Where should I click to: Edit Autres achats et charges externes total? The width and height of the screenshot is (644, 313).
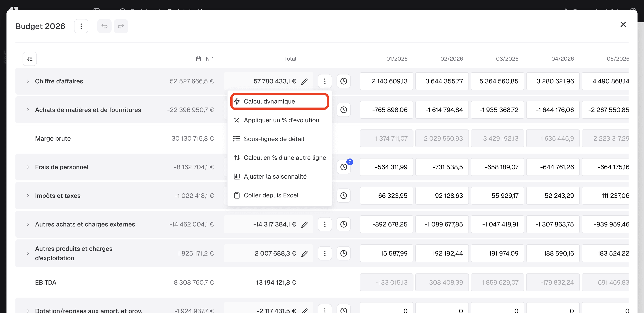coord(304,224)
